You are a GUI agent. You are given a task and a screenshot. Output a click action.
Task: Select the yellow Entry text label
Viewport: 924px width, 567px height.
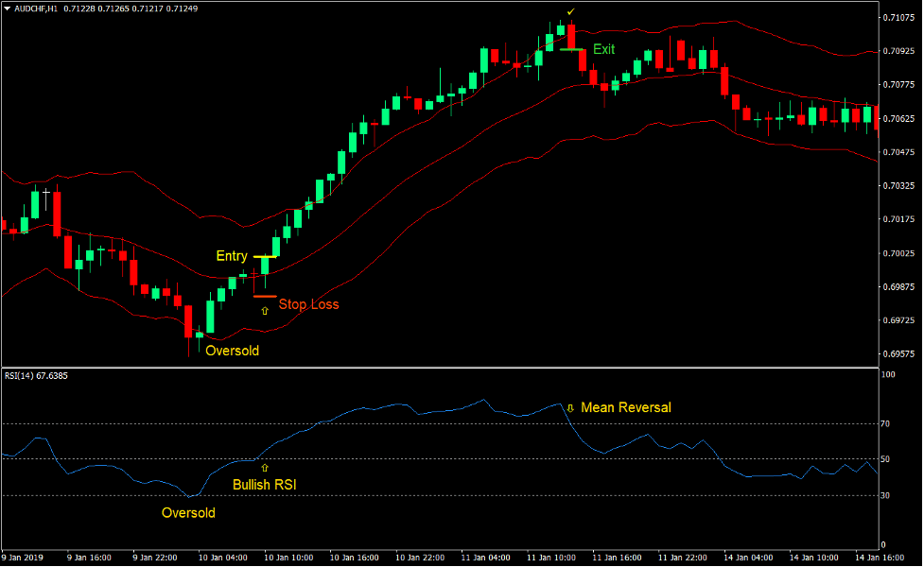click(x=232, y=256)
